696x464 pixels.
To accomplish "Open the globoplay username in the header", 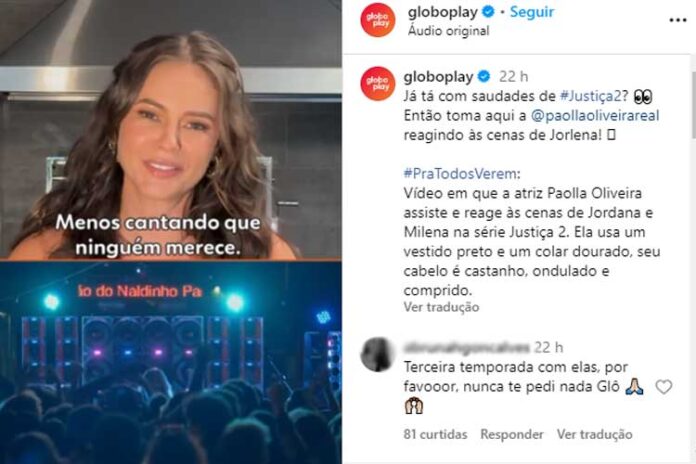I will (x=443, y=12).
